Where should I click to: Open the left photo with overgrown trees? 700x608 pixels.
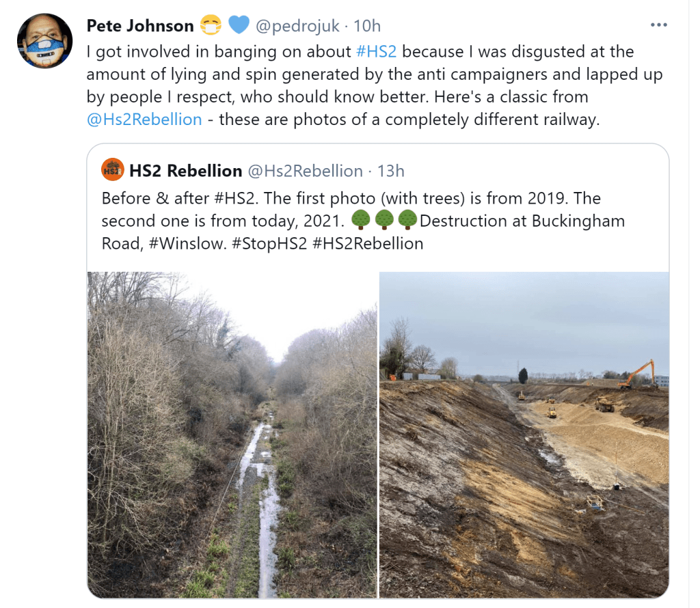click(x=232, y=434)
